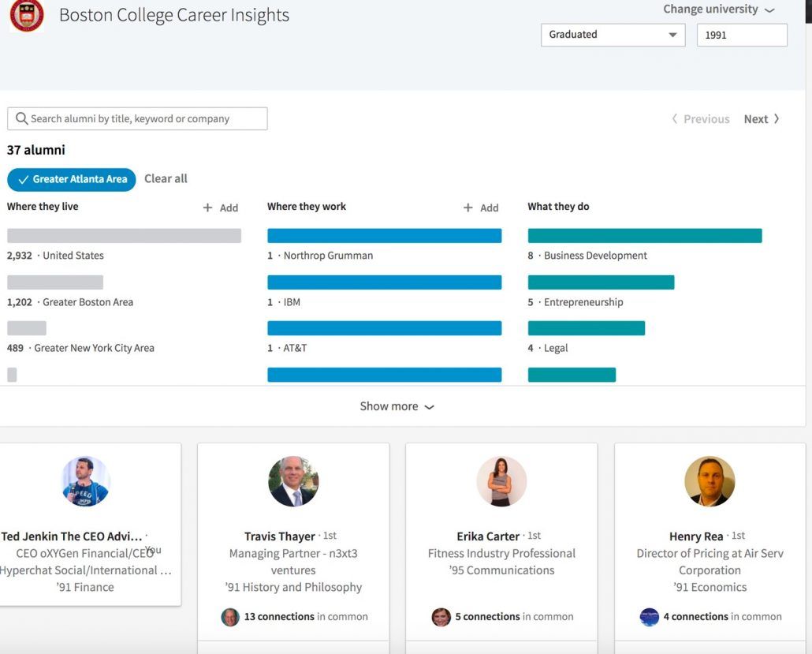Click the Boston College Career Insights title
This screenshot has width=812, height=654.
tap(174, 15)
